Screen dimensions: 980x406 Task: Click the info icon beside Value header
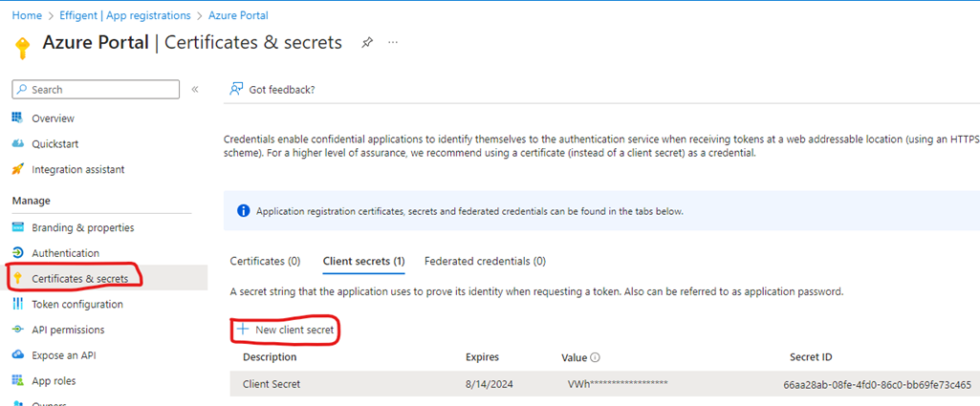(595, 358)
